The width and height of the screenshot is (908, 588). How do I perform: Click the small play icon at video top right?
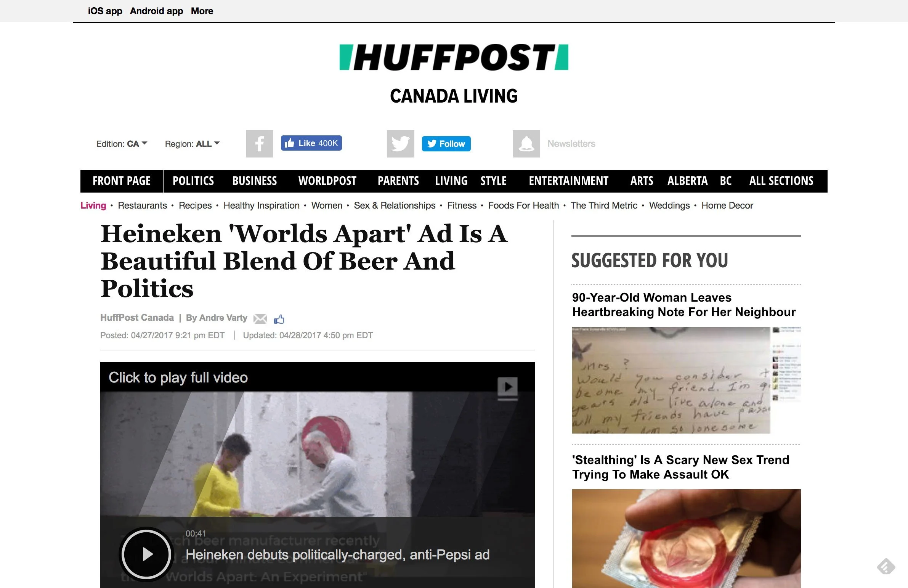point(508,387)
